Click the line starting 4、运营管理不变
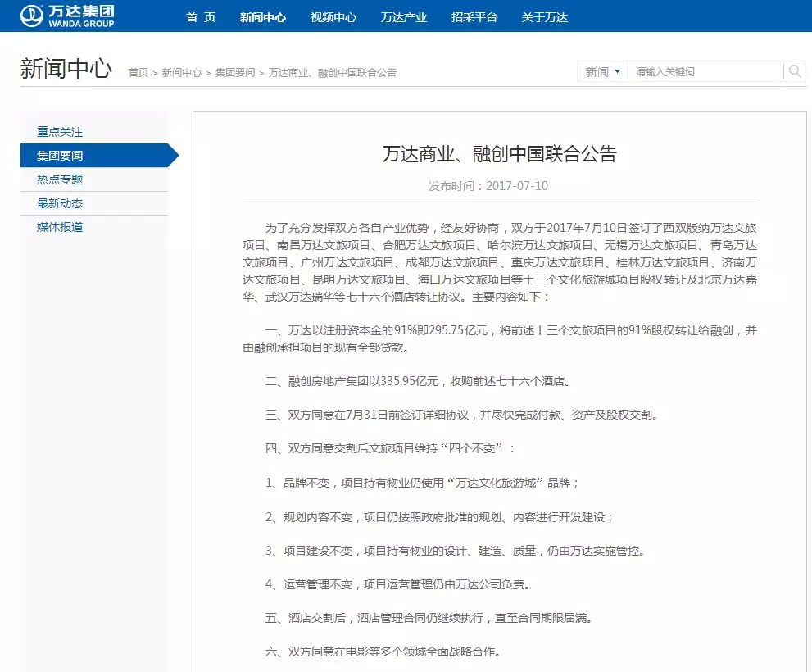This screenshot has width=812, height=672. click(x=398, y=584)
